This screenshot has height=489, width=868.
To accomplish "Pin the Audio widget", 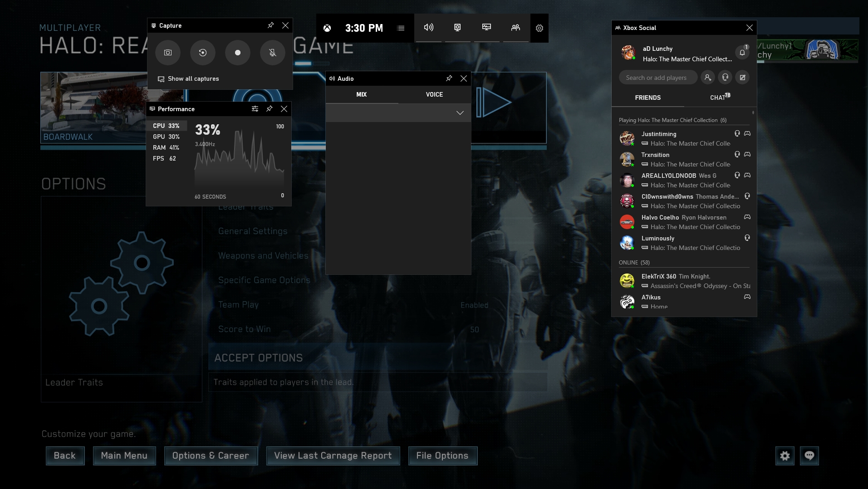I will [x=449, y=78].
